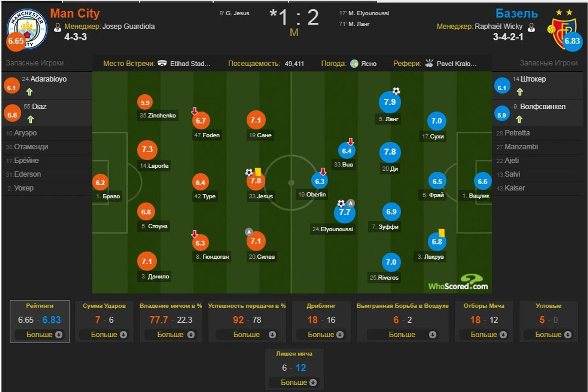Expand the Рейтинги stats with Больше
The width and height of the screenshot is (588, 392).
pyautogui.click(x=39, y=334)
